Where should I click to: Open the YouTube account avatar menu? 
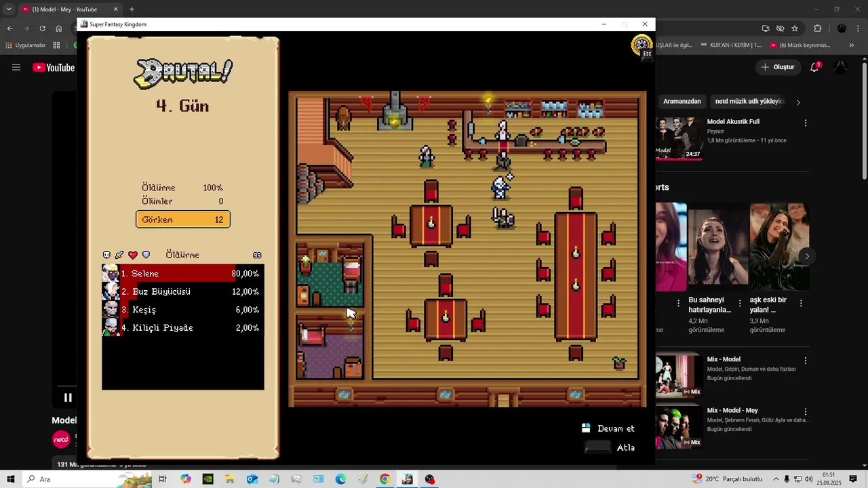[841, 67]
